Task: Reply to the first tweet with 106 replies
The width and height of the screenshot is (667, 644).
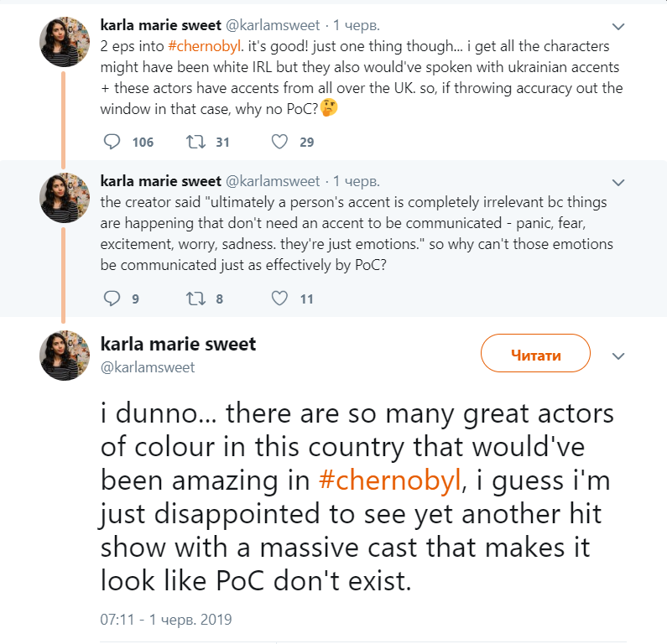Action: (x=112, y=142)
